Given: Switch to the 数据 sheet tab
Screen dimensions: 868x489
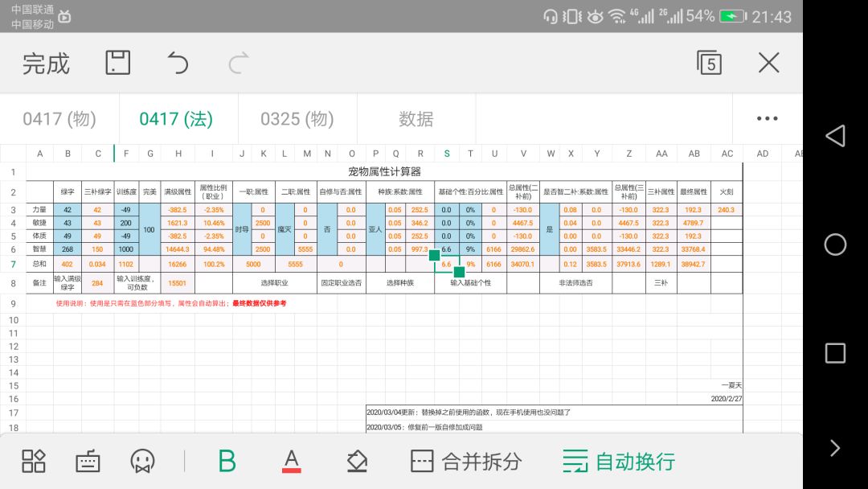Looking at the screenshot, I should pos(416,118).
